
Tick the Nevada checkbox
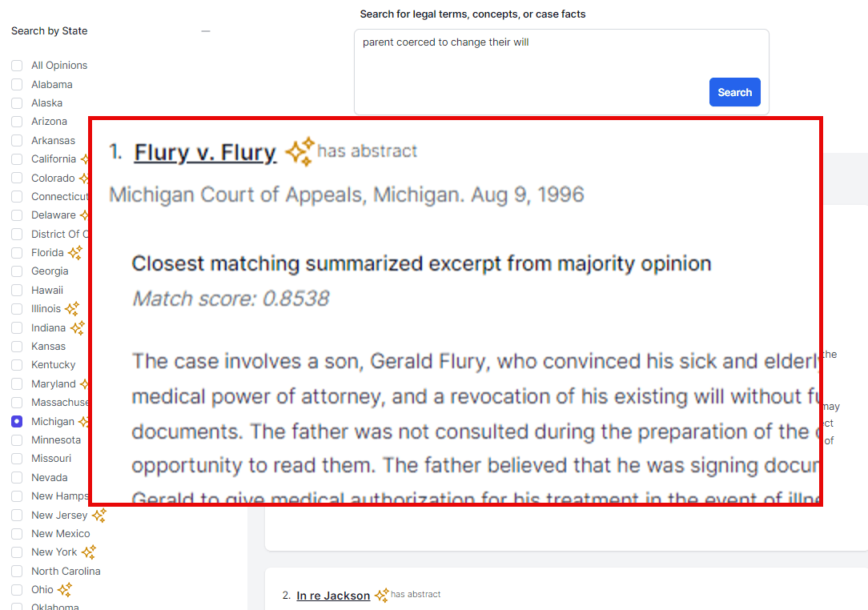(17, 478)
